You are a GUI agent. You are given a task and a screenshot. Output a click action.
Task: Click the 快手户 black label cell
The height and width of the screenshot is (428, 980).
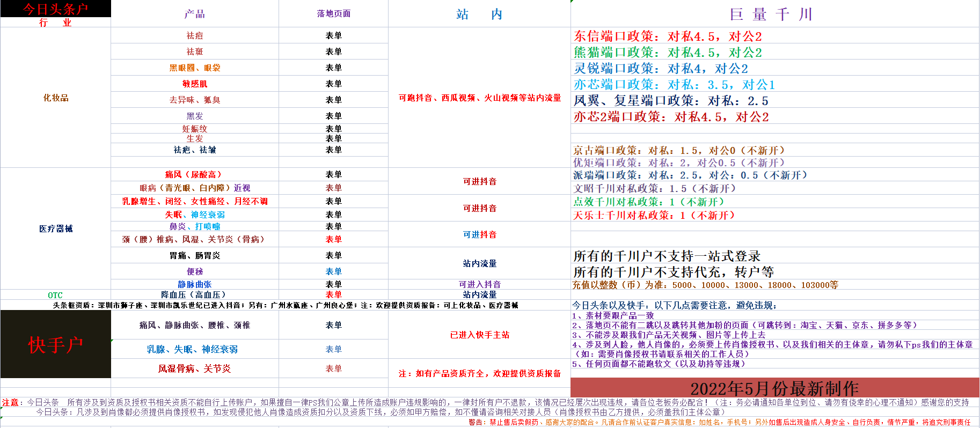(56, 344)
